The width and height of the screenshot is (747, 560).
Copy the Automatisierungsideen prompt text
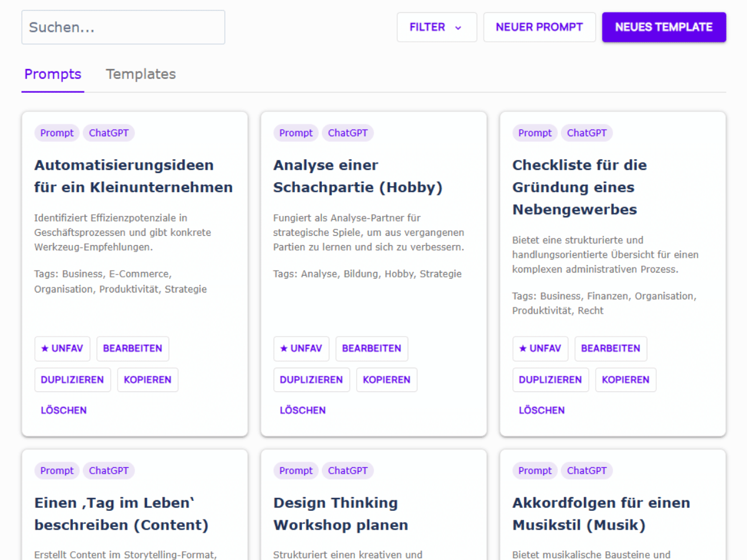coord(148,380)
